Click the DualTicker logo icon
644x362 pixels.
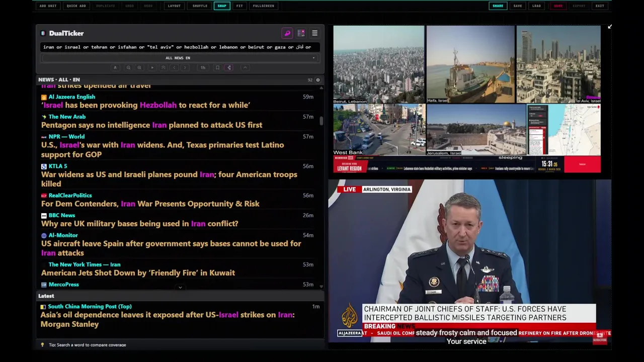coord(44,33)
